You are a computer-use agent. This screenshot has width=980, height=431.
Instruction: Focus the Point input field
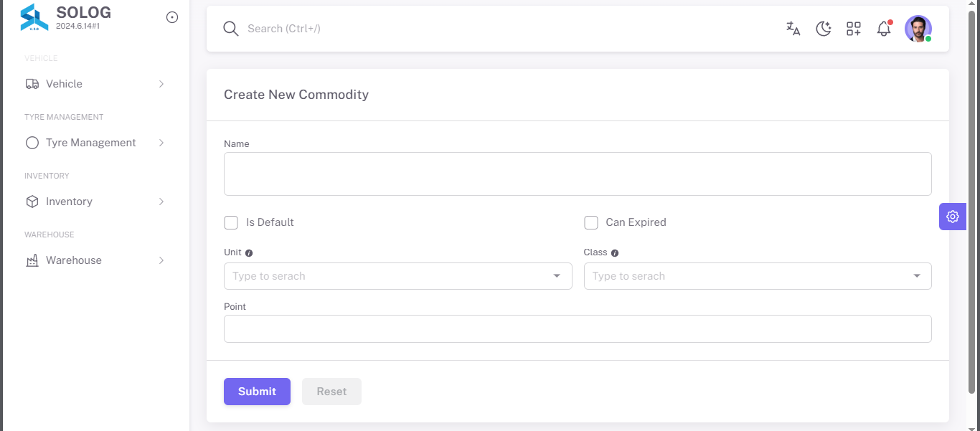(x=578, y=328)
